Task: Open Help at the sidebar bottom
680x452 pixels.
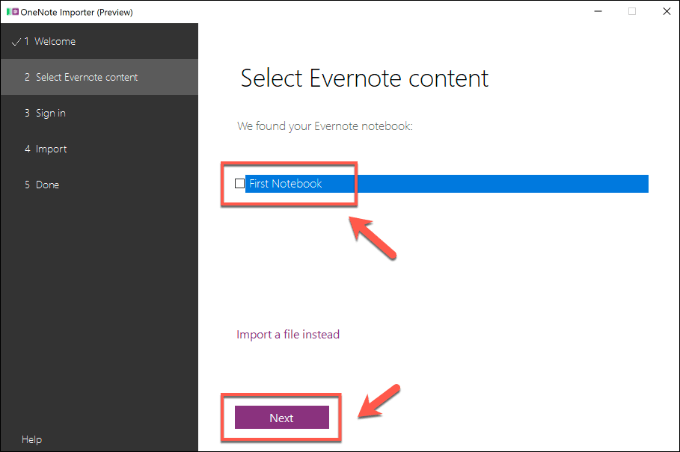Action: click(32, 439)
